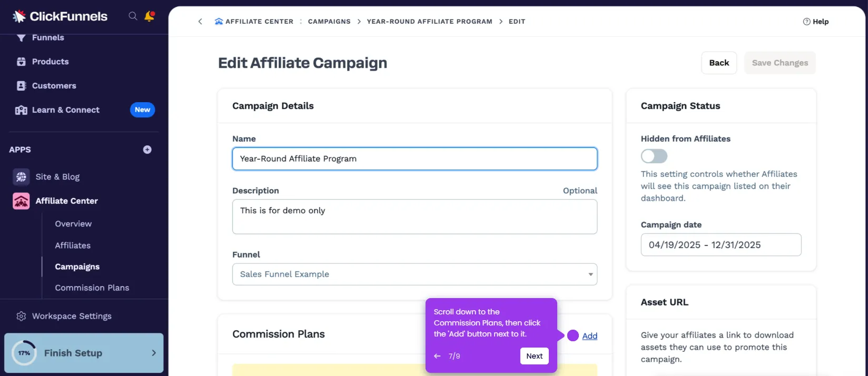Select Affiliates in sidebar menu

(73, 245)
